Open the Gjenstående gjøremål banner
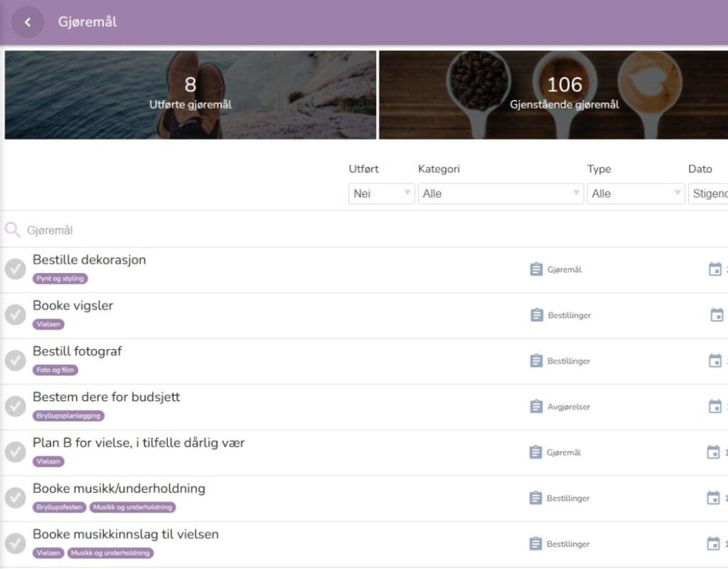Image resolution: width=728 pixels, height=569 pixels. (x=564, y=95)
